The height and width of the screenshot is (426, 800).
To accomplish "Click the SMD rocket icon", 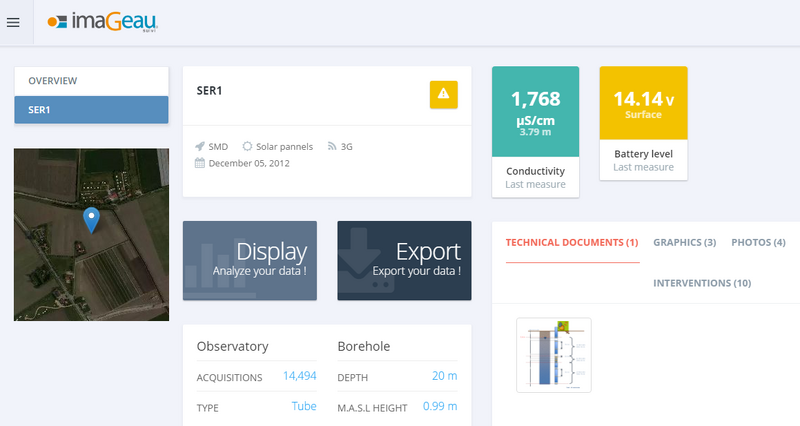I will tap(200, 146).
